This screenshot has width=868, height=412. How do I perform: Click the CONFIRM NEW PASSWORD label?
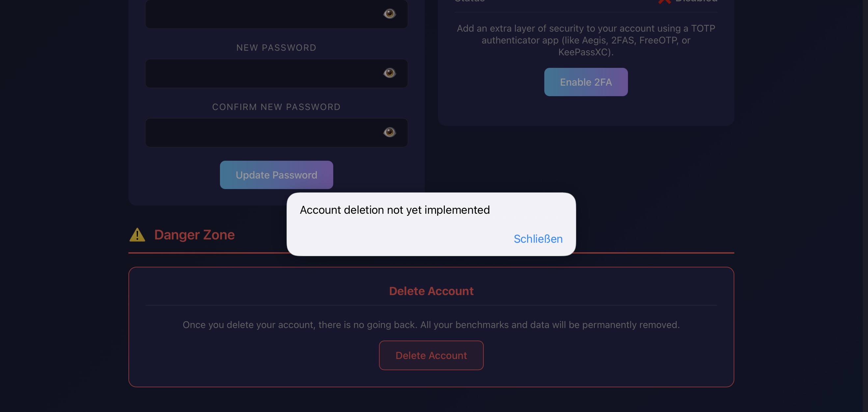[x=276, y=107]
